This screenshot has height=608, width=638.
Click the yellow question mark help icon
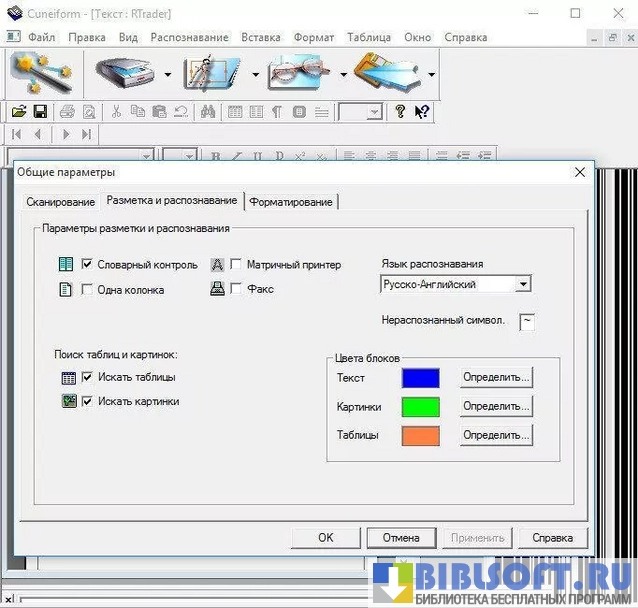[x=400, y=112]
